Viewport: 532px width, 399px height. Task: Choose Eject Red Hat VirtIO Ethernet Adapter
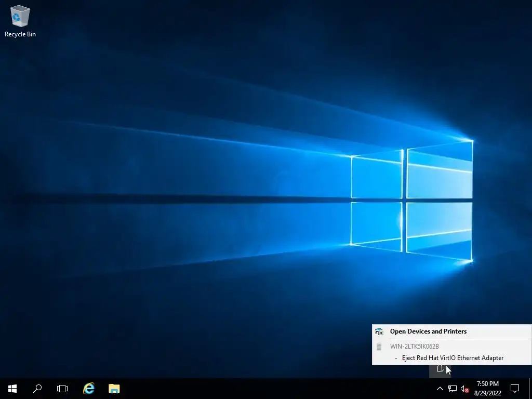click(x=453, y=358)
